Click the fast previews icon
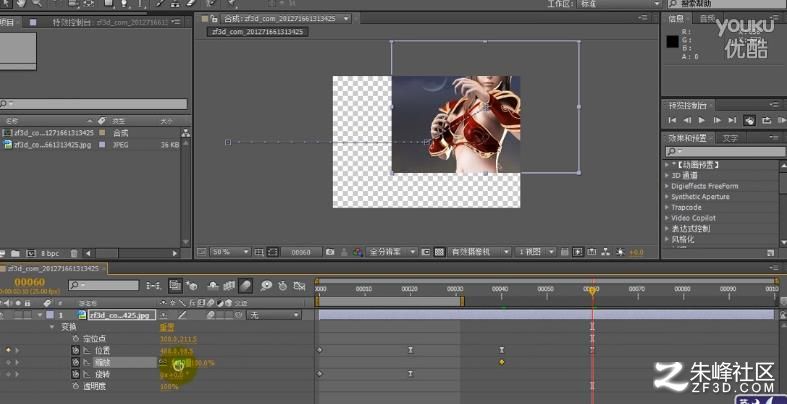Screen dimensions: 787x404 coord(578,252)
